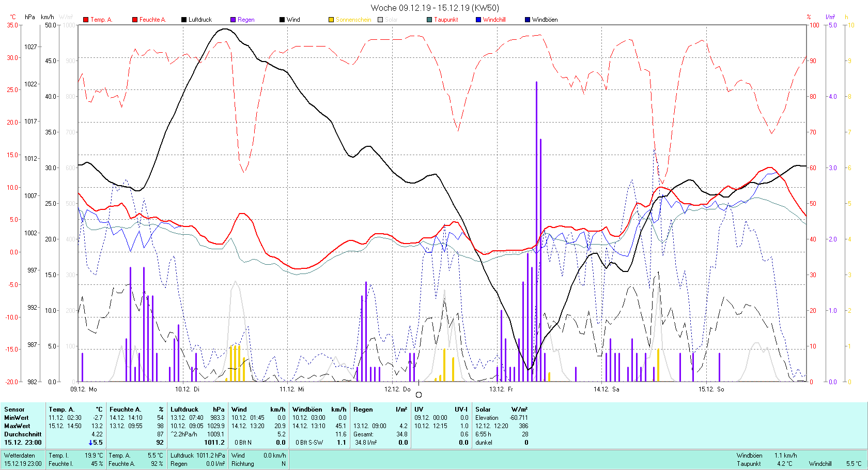Viewport: 868px width, 470px height.
Task: Click the Windchill legend label
Action: (494, 20)
